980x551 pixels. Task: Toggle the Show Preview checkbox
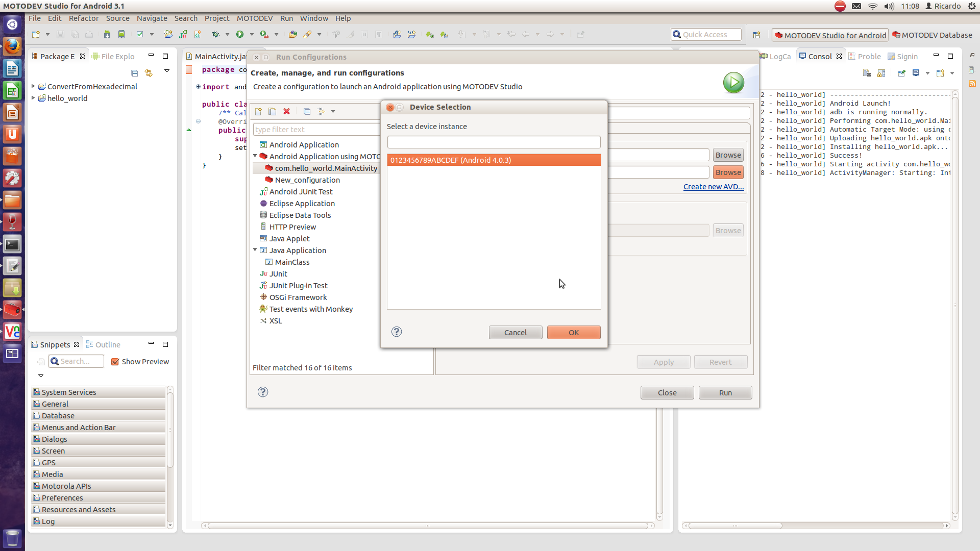click(x=115, y=362)
